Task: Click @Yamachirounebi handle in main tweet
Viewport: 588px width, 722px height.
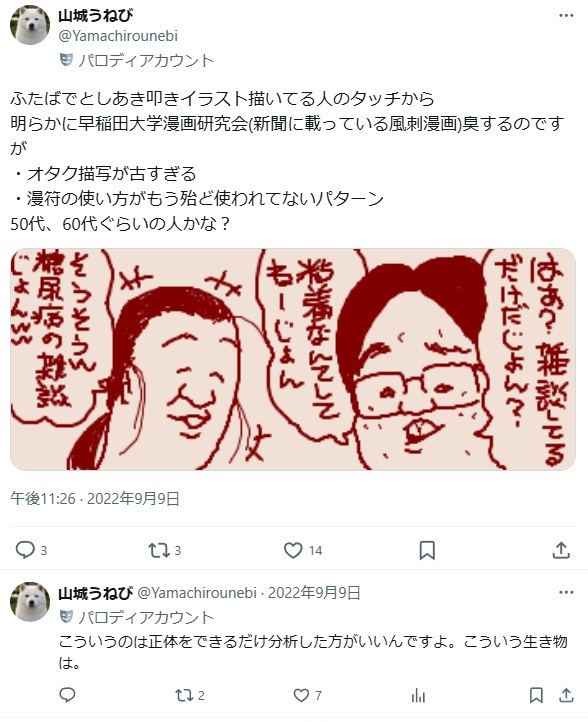Action: pyautogui.click(x=118, y=36)
